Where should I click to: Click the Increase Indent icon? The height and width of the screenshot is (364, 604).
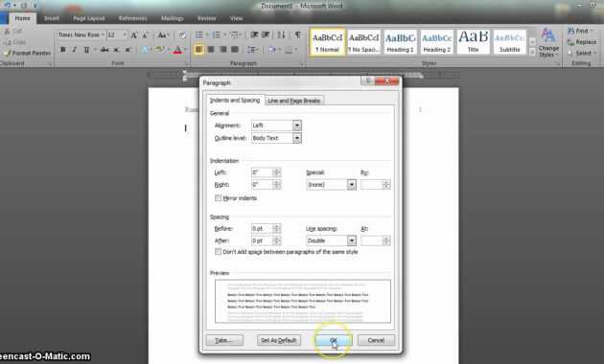pyautogui.click(x=266, y=35)
